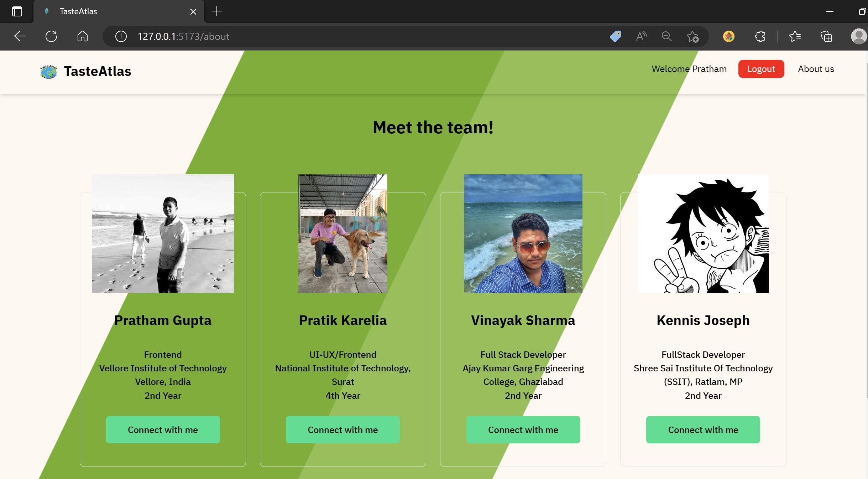
Task: Click Connect with me for Kennis Joseph
Action: (x=703, y=430)
